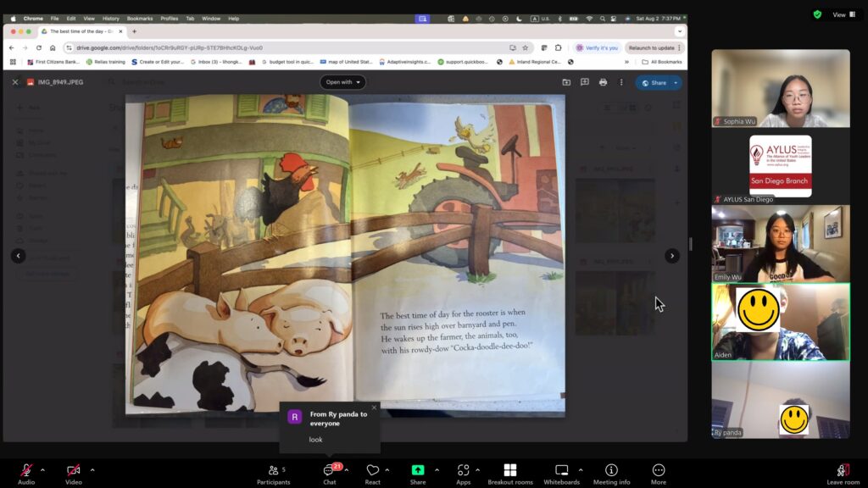Viewport: 868px width, 488px height.
Task: Open the Bookmarks menu in menu bar
Action: coord(139,18)
